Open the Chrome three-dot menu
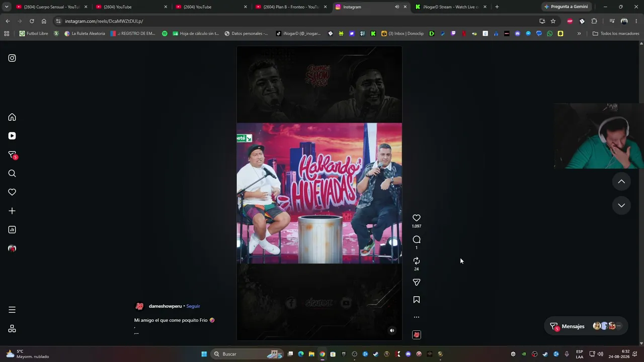This screenshot has height=362, width=644. (x=636, y=21)
